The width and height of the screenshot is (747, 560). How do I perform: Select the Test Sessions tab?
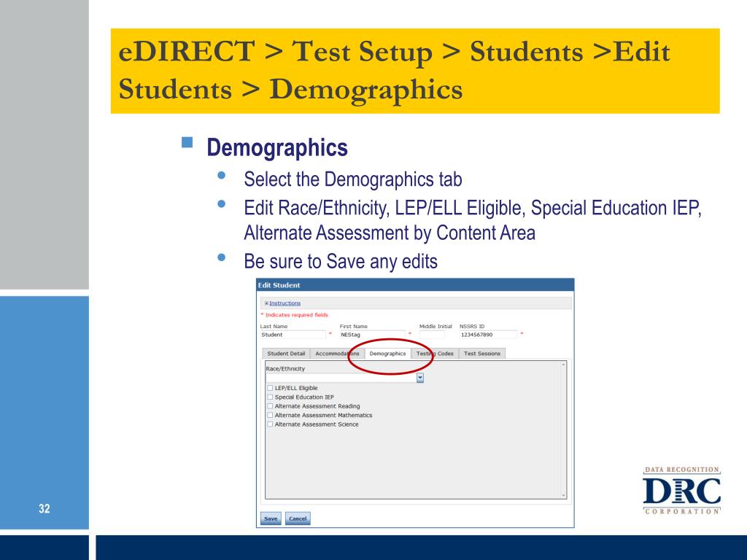481,354
